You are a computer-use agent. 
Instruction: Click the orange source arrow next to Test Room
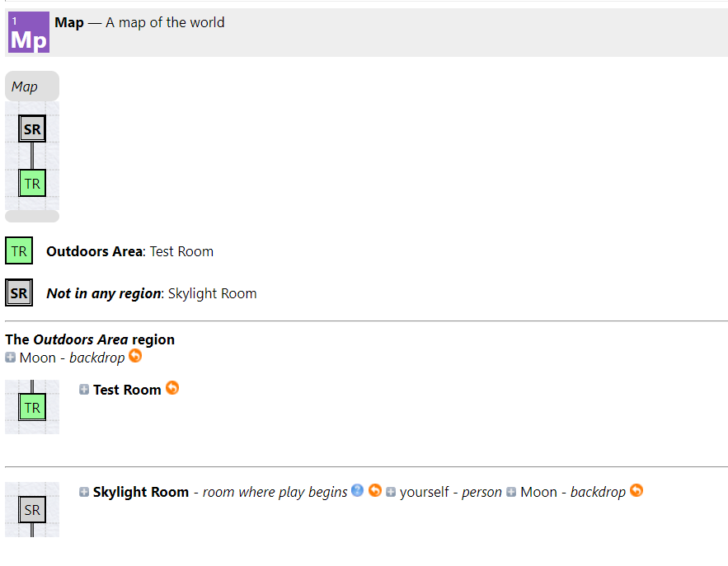tap(172, 388)
